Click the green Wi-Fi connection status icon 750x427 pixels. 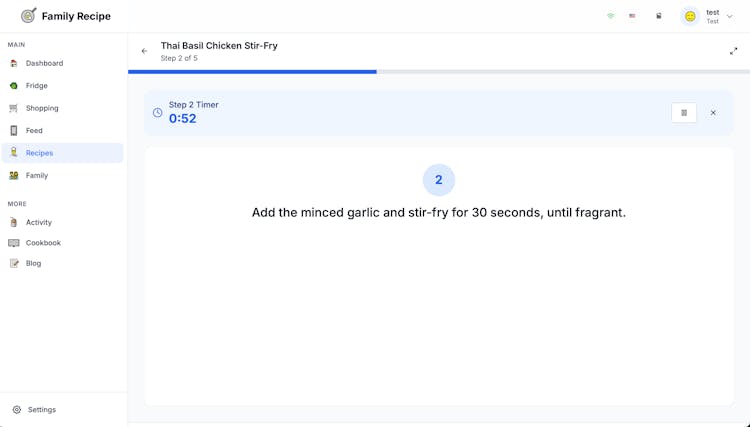click(x=610, y=16)
